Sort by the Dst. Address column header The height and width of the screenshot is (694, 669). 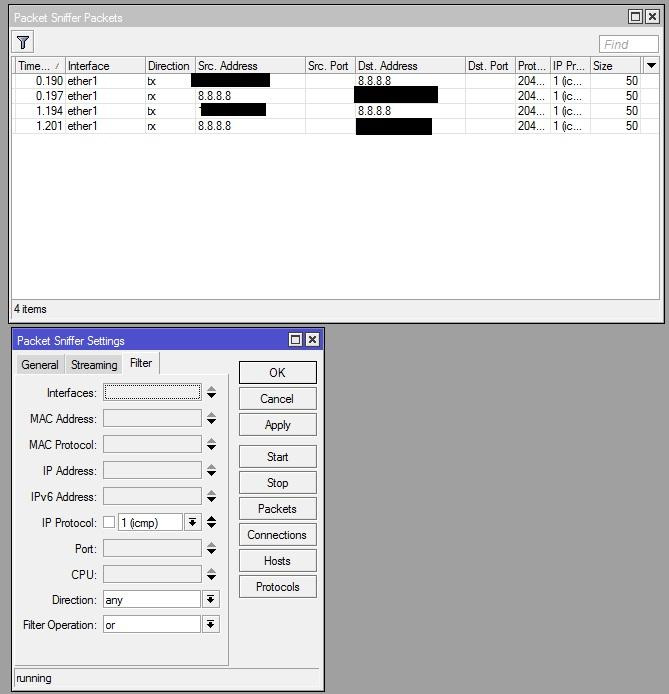click(410, 66)
